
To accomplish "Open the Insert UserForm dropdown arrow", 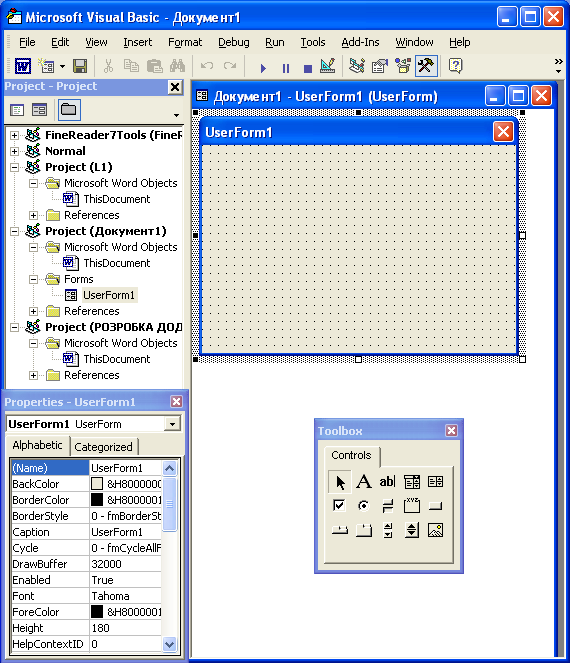I will click(x=63, y=66).
